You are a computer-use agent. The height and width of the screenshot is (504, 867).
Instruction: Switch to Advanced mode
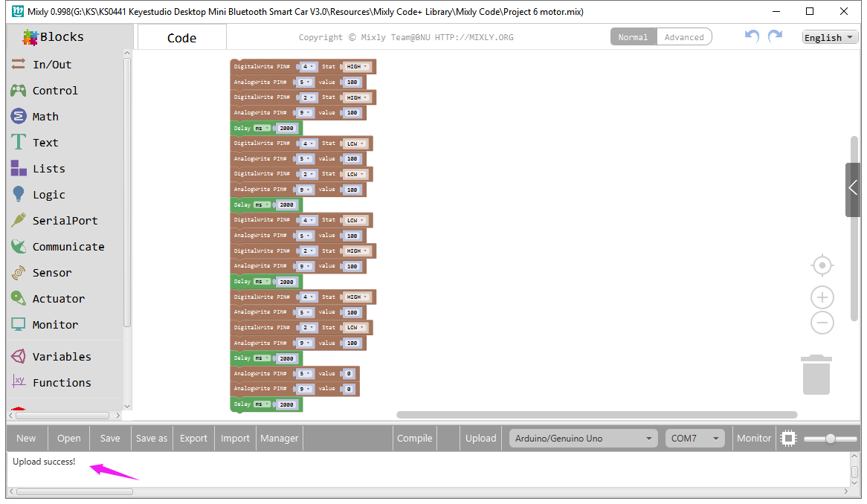pyautogui.click(x=684, y=37)
